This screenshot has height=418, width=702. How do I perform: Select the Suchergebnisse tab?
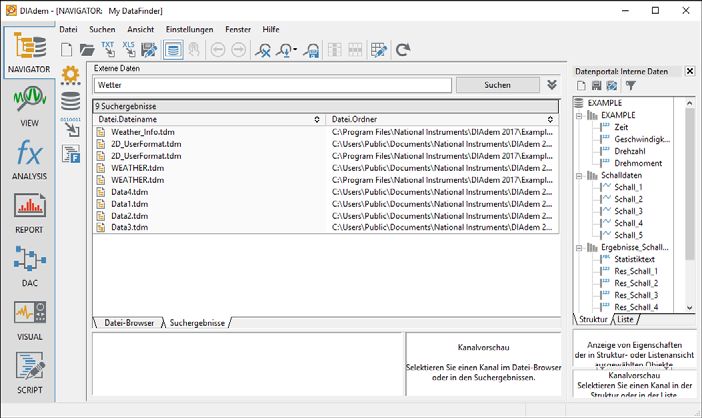point(197,323)
